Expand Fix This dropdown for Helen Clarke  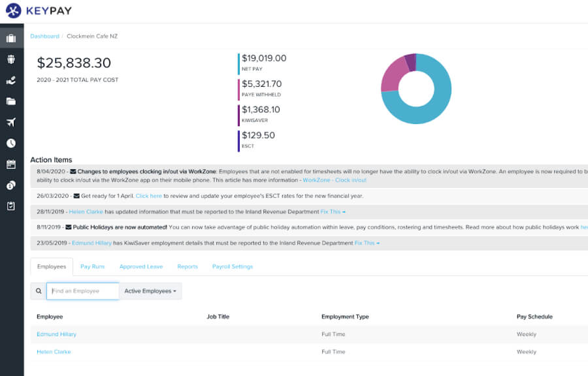tap(333, 211)
